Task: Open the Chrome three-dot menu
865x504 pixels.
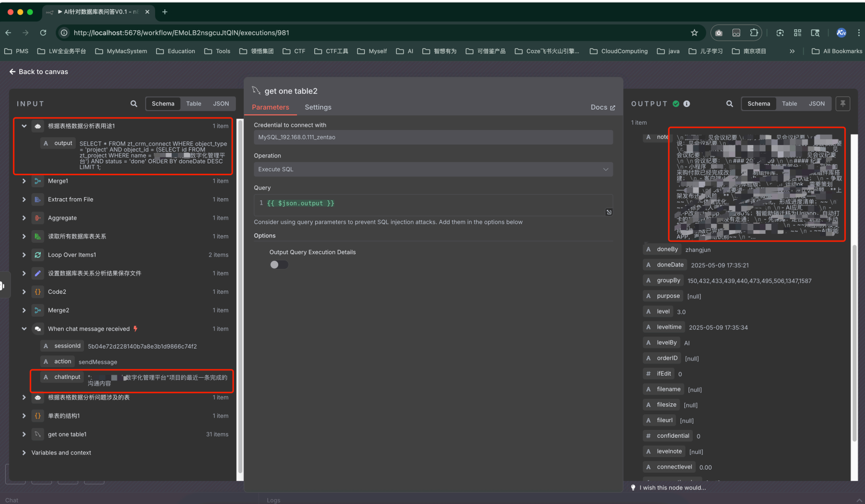Action: [859, 32]
